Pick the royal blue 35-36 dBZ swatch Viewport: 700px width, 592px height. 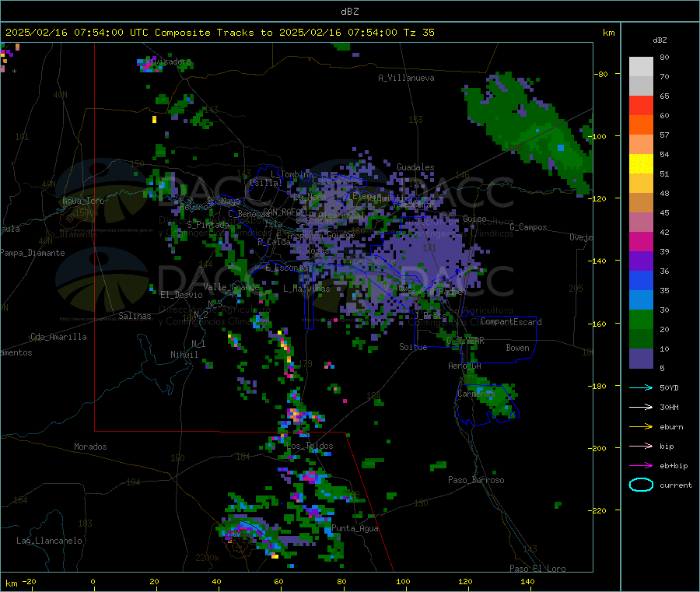(x=641, y=280)
